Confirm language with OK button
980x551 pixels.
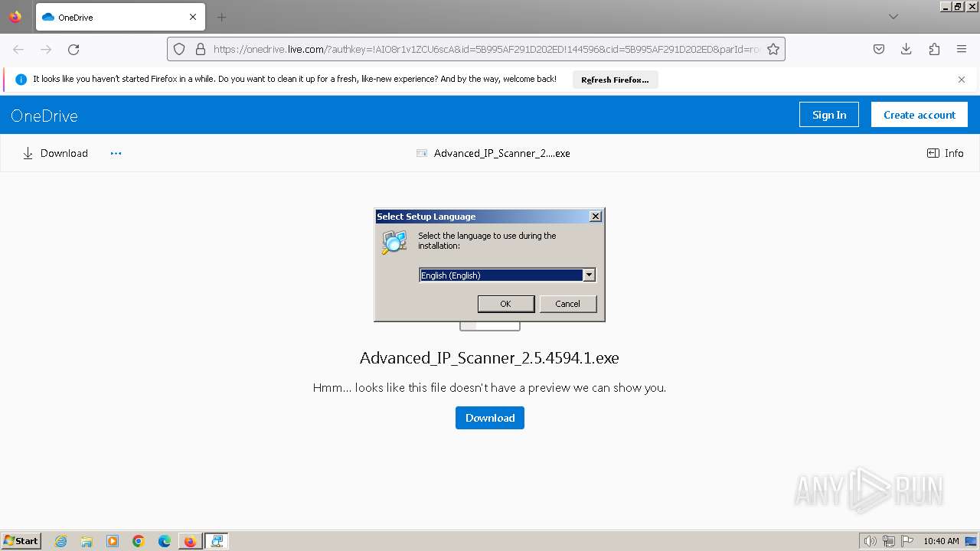[505, 304]
